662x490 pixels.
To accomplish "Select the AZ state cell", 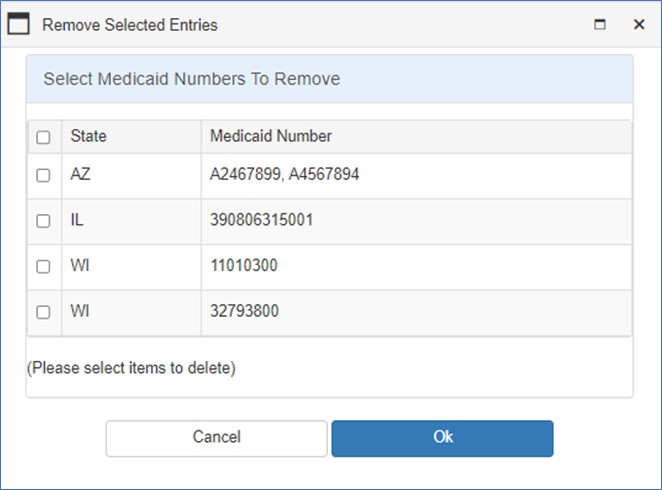I will point(131,176).
